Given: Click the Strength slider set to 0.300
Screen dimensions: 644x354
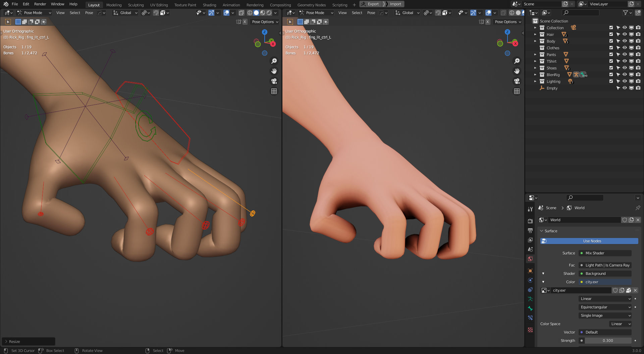Looking at the screenshot, I should (608, 341).
